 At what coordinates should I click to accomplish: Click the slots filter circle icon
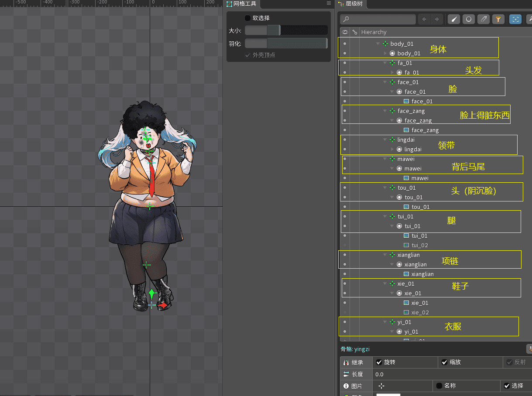[x=469, y=19]
